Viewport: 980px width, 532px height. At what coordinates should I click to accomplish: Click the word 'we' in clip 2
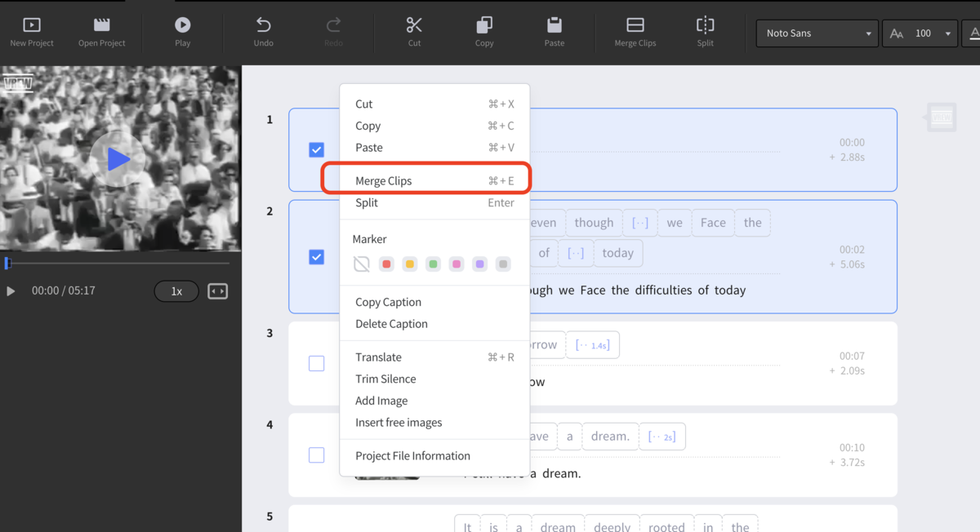pos(675,223)
